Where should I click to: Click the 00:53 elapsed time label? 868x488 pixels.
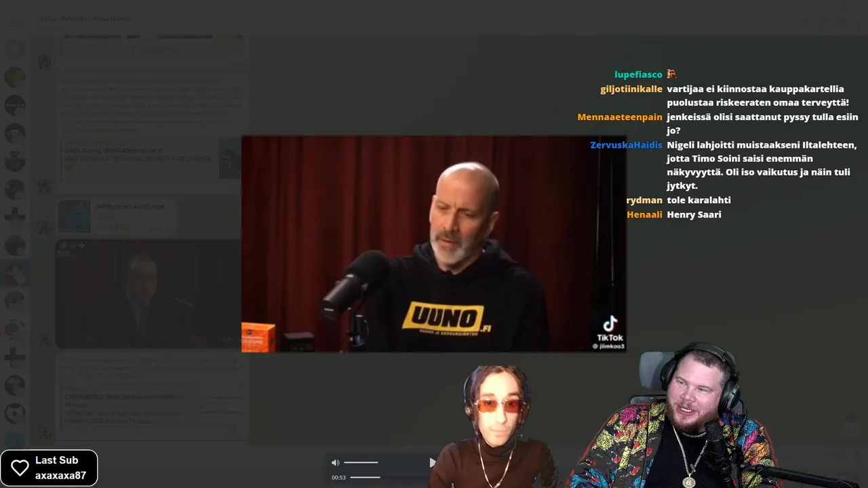point(338,478)
